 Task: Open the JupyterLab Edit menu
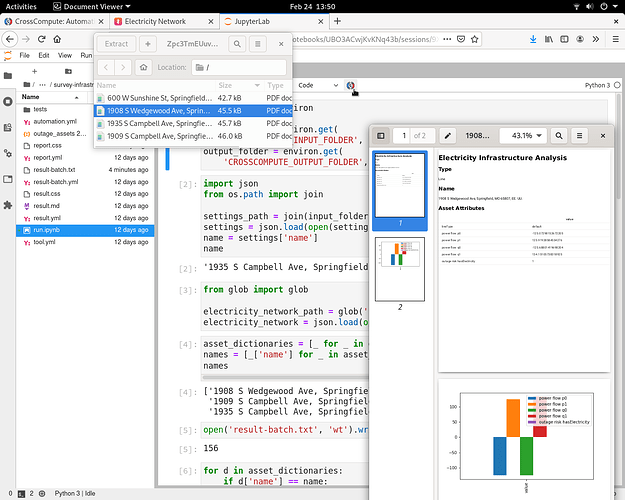tap(44, 55)
